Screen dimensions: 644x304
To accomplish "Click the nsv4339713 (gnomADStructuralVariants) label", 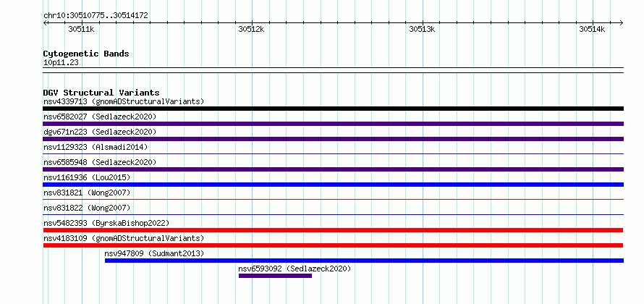I will coord(124,101).
